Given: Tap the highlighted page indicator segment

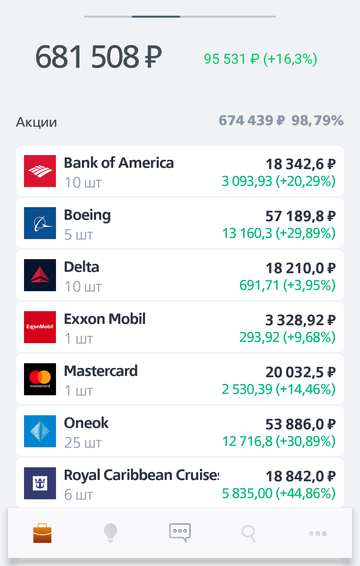Looking at the screenshot, I should [156, 16].
